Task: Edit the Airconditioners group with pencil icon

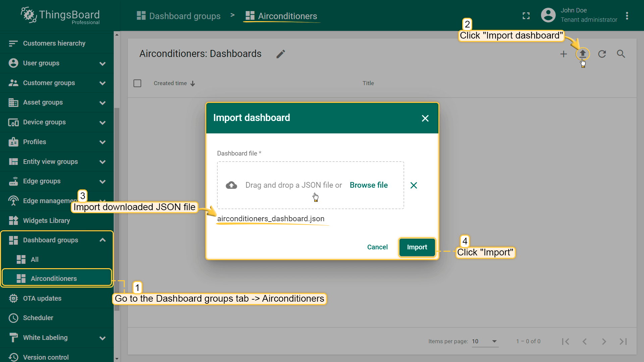Action: point(281,54)
